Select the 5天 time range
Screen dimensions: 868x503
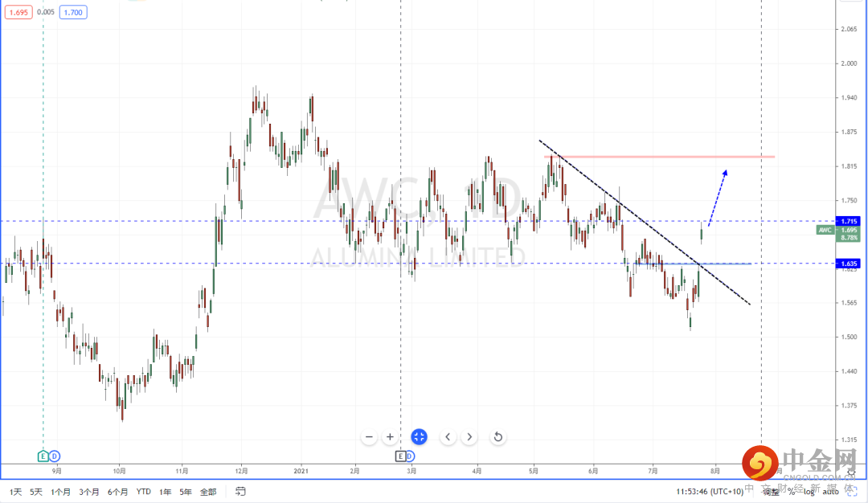(x=36, y=492)
